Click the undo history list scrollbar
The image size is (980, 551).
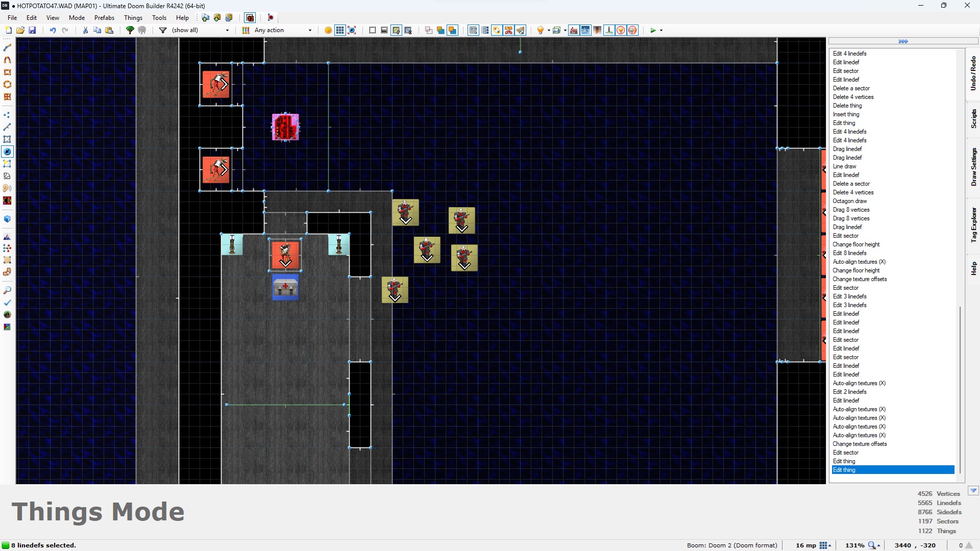[x=960, y=390]
